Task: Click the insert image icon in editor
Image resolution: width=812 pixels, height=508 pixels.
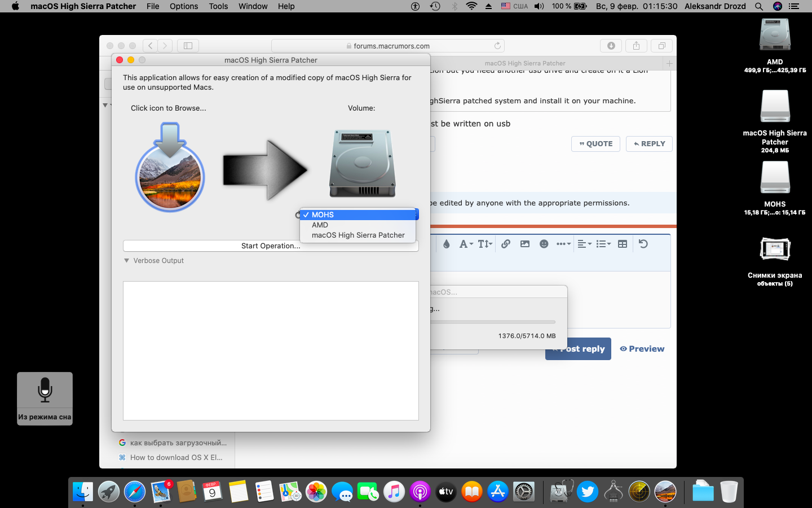Action: 525,244
